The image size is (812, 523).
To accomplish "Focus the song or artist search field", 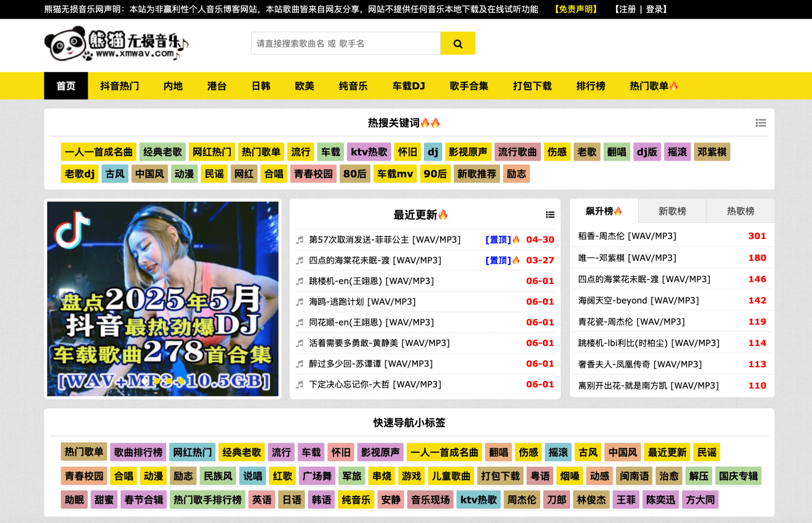I will click(x=345, y=43).
